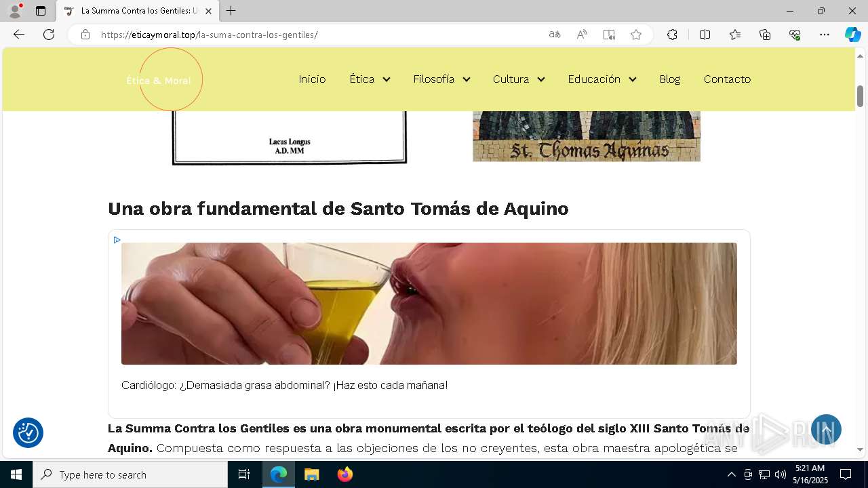Click scrollbar up arrow

coord(861,55)
